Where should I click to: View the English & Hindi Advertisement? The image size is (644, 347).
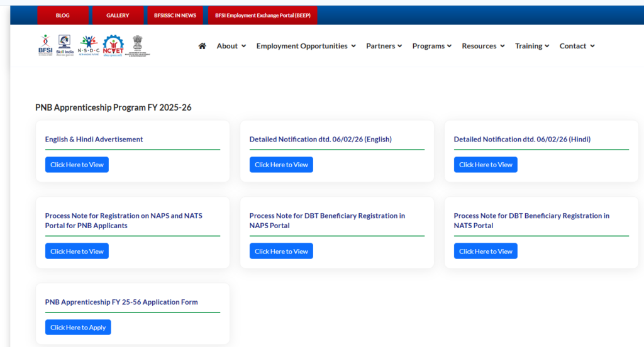pyautogui.click(x=77, y=165)
